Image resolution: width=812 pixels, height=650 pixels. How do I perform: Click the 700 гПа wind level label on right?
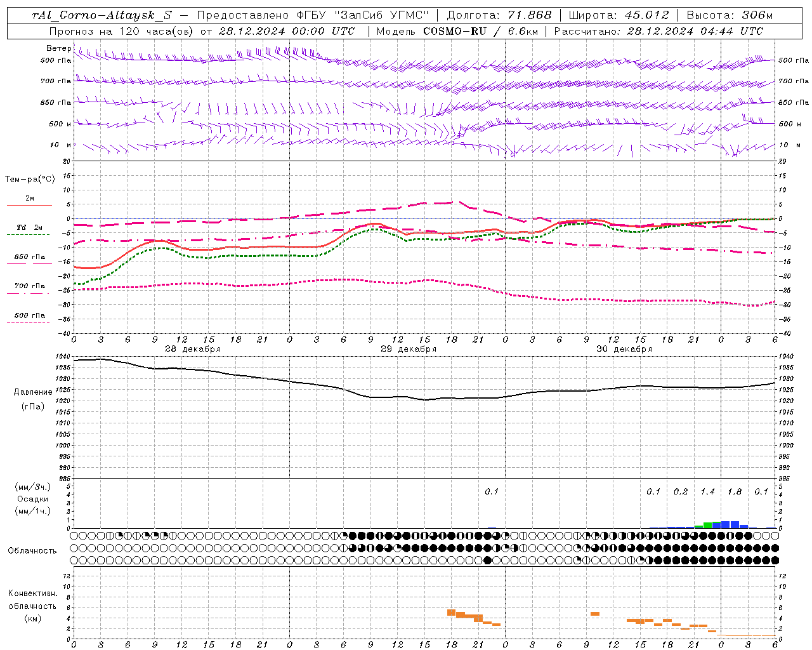[x=794, y=81]
